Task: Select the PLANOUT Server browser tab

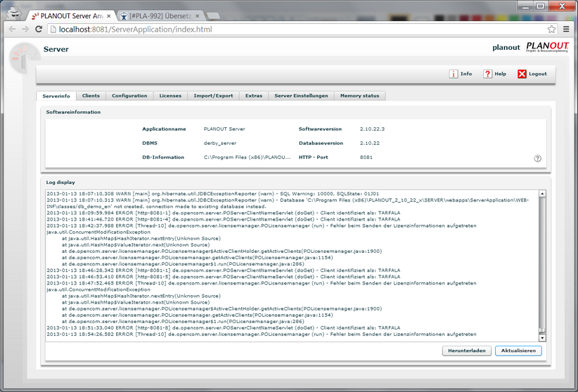Action: pyautogui.click(x=72, y=16)
